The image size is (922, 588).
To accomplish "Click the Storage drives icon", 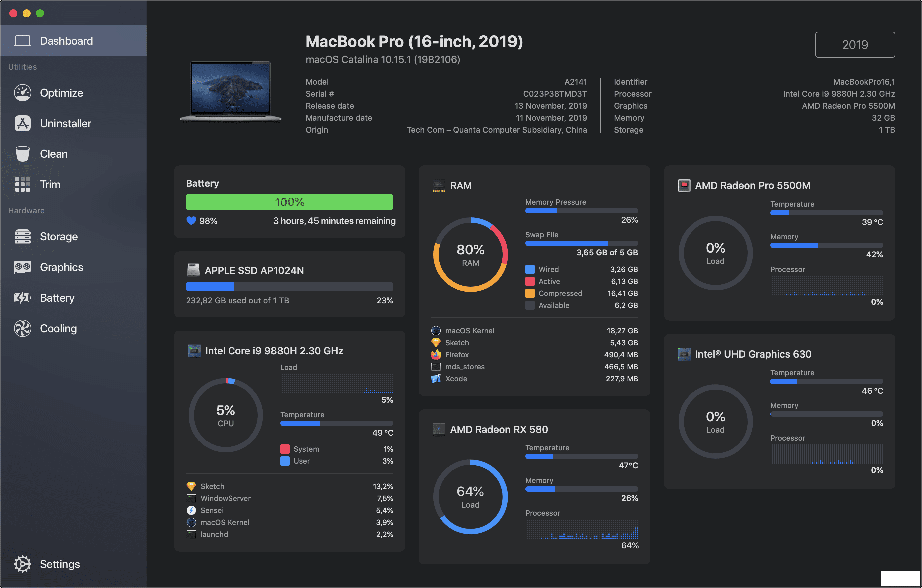I will (x=23, y=237).
